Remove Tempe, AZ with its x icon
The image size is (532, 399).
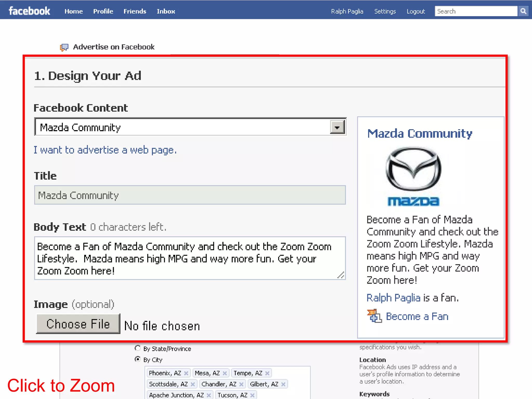(x=267, y=373)
